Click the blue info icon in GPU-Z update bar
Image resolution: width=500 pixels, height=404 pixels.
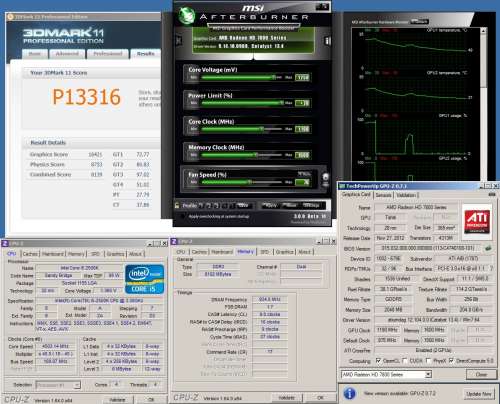(349, 394)
